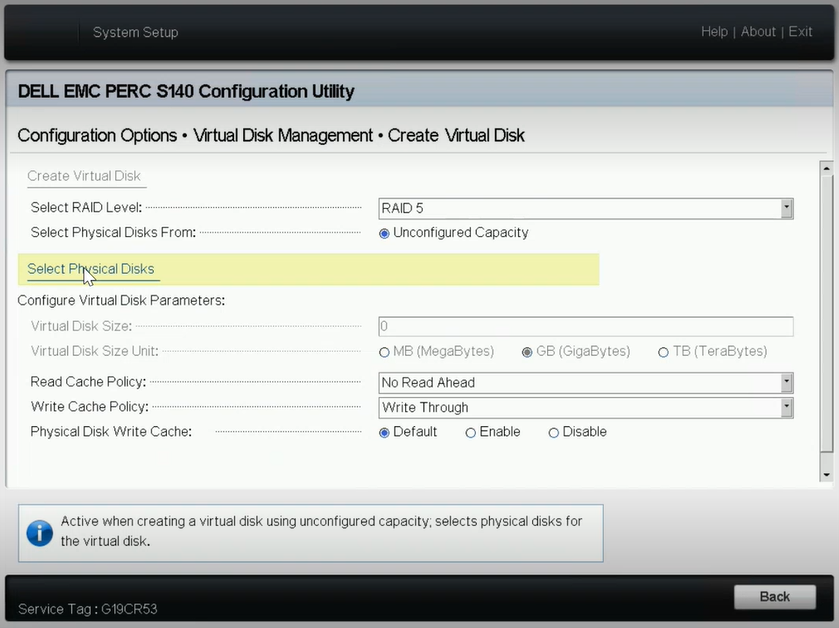Viewport: 839px width, 628px height.
Task: Expand the Write Cache Policy dropdown
Action: click(586, 408)
